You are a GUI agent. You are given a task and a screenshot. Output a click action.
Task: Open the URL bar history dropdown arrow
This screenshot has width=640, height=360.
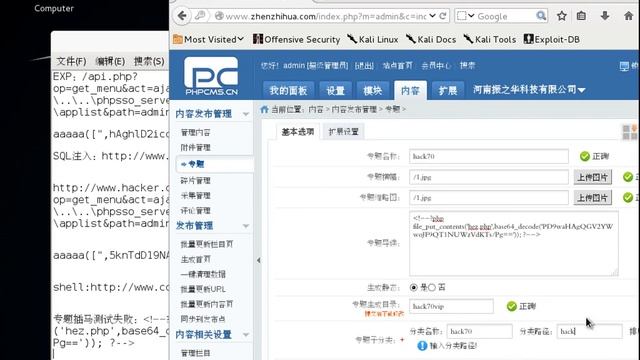coord(433,16)
